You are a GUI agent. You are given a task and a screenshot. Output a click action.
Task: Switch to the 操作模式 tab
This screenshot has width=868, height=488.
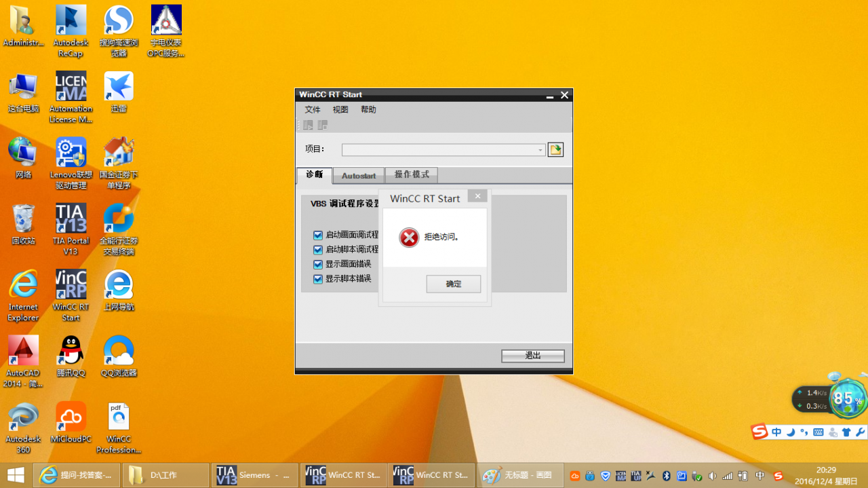pos(412,174)
